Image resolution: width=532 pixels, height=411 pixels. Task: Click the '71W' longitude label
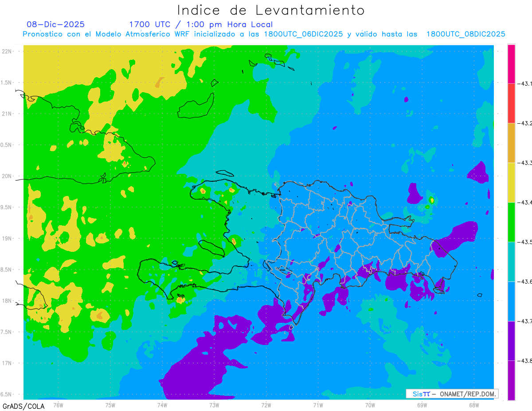tap(318, 405)
